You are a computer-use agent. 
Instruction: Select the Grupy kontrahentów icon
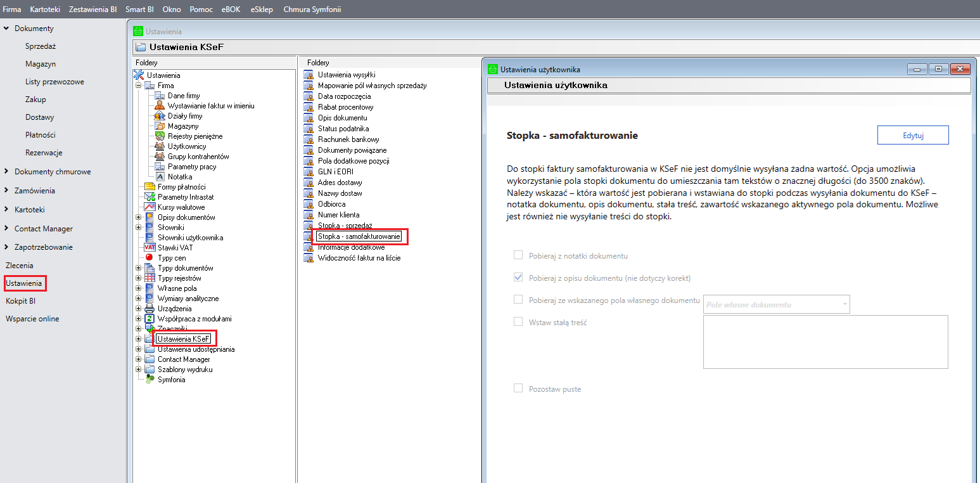coord(160,157)
